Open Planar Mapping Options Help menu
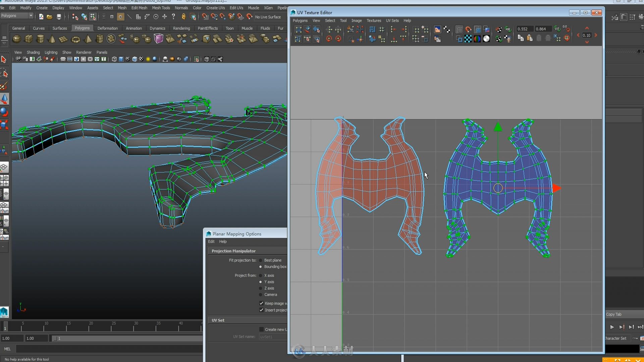 point(223,241)
